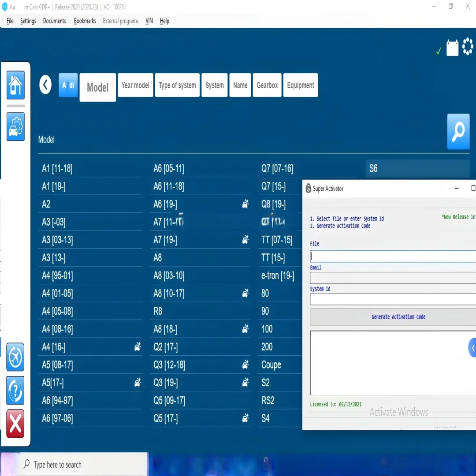Click the System Id input field
This screenshot has width=476, height=476.
[x=392, y=299]
